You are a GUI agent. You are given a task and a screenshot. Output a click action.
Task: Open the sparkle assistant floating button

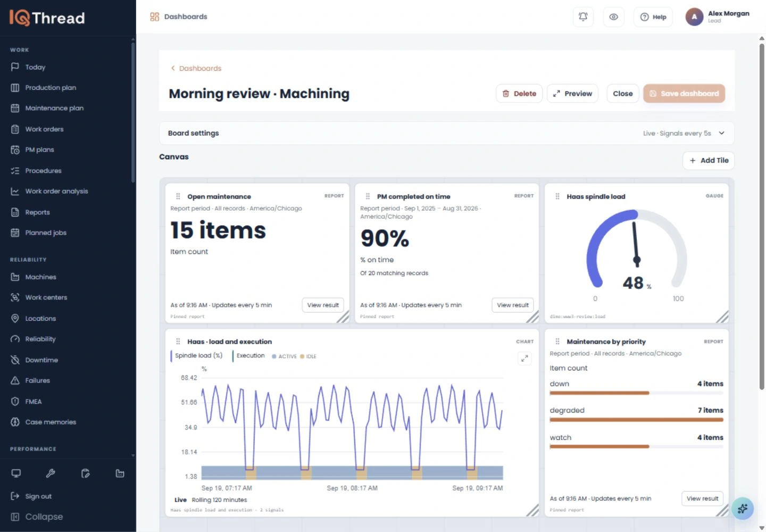click(x=743, y=509)
